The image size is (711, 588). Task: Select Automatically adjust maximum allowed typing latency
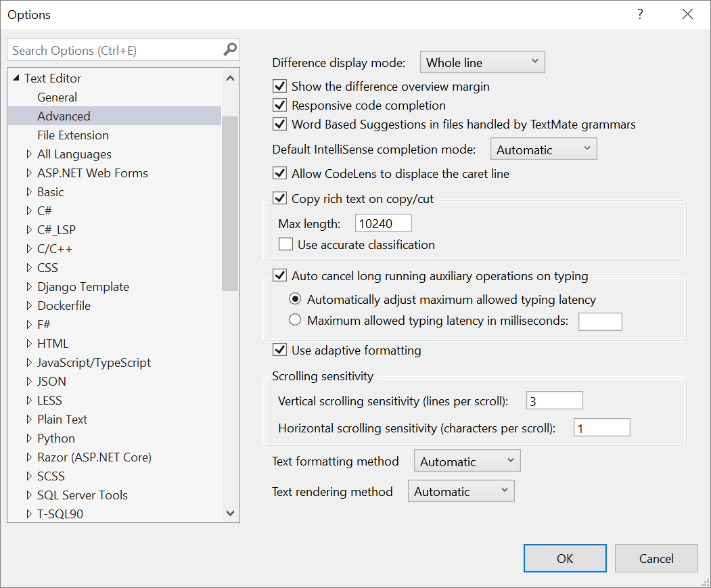pyautogui.click(x=295, y=299)
